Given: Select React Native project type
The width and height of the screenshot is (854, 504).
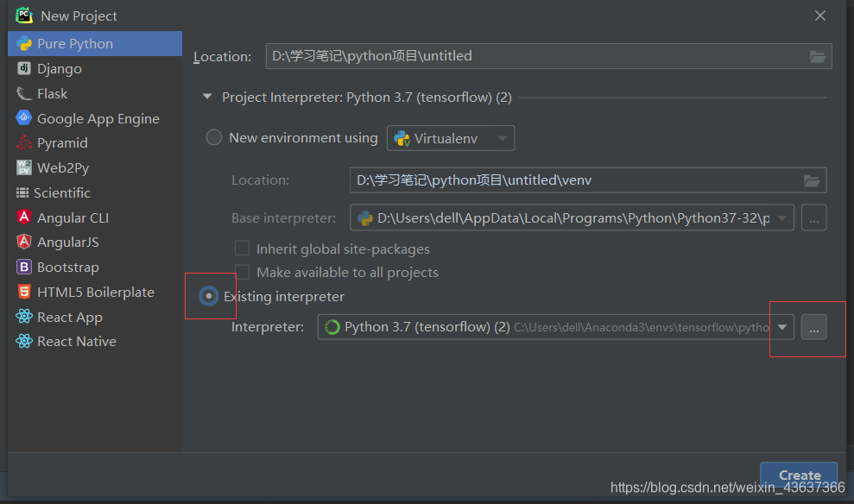Looking at the screenshot, I should (x=95, y=341).
